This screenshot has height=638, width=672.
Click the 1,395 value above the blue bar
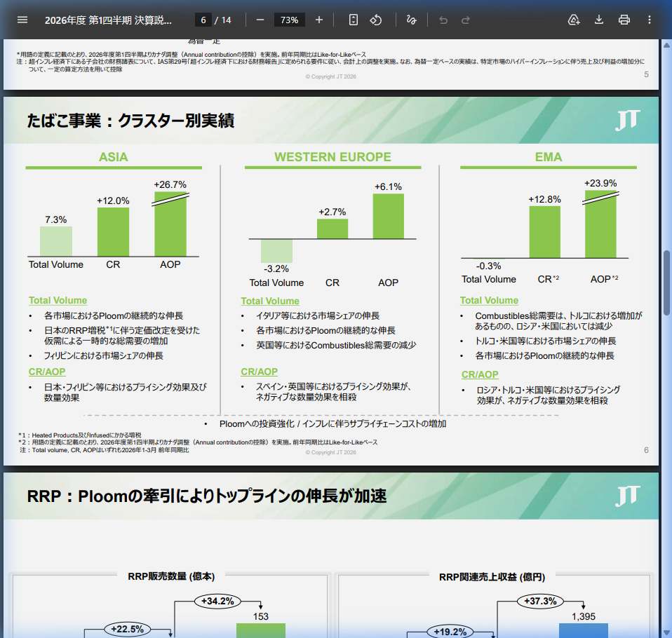pyautogui.click(x=584, y=616)
